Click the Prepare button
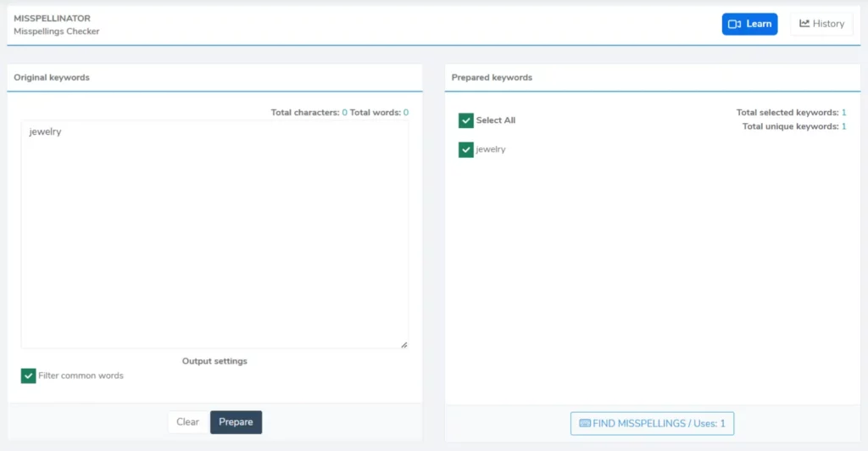 [x=236, y=422]
